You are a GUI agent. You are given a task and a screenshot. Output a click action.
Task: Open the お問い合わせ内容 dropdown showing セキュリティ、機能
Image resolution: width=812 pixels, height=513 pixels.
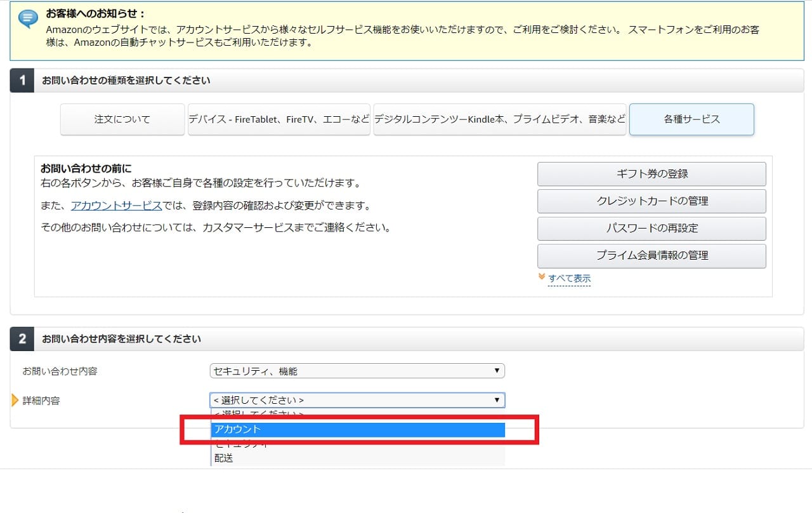(357, 371)
